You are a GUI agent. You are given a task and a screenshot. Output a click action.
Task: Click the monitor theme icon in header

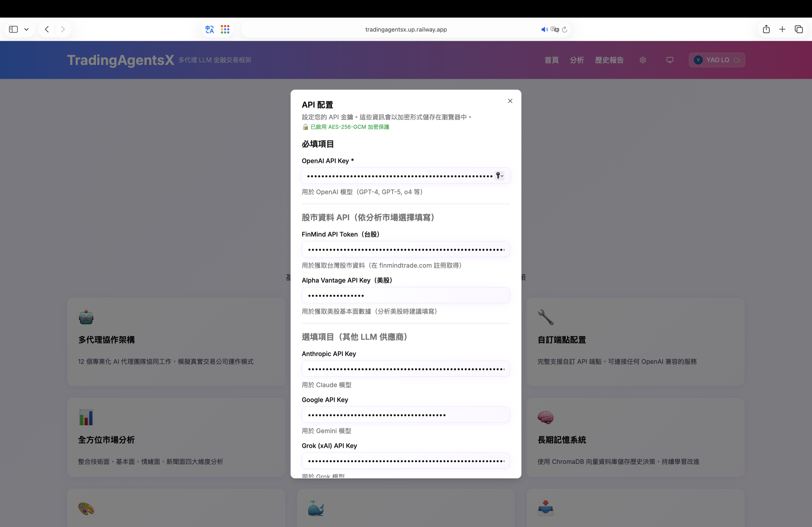pyautogui.click(x=669, y=60)
